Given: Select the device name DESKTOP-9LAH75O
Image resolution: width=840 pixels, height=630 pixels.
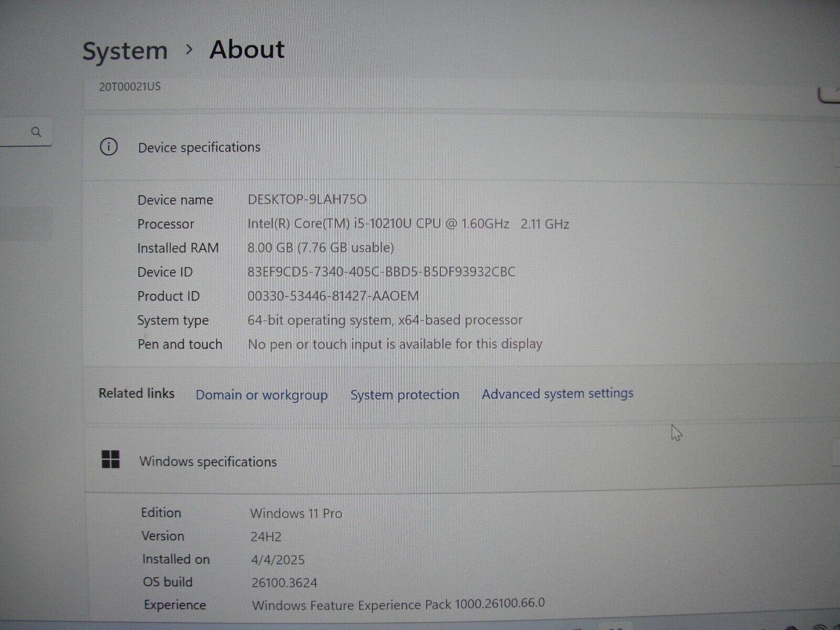Looking at the screenshot, I should pos(308,199).
